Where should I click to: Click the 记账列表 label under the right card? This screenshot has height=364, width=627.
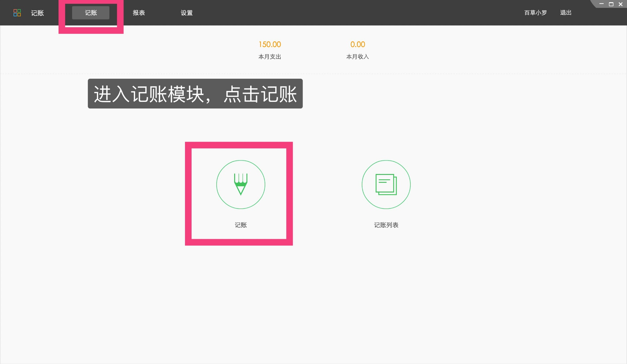(386, 225)
